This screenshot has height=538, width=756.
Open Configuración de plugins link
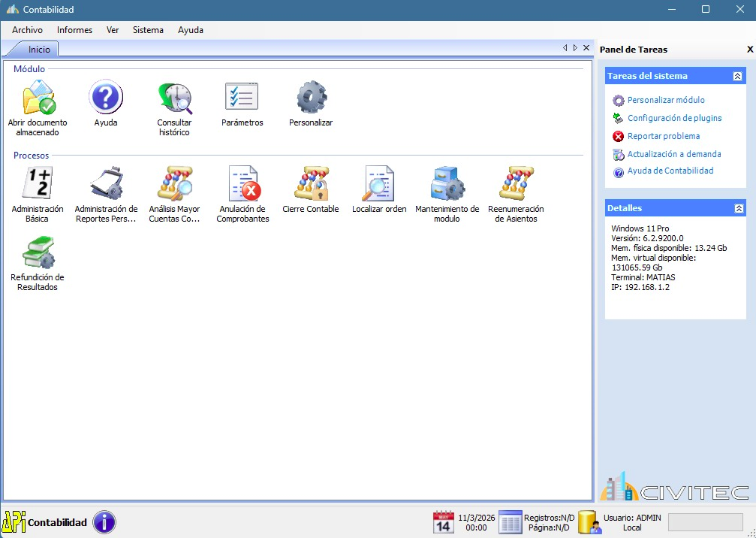[674, 118]
